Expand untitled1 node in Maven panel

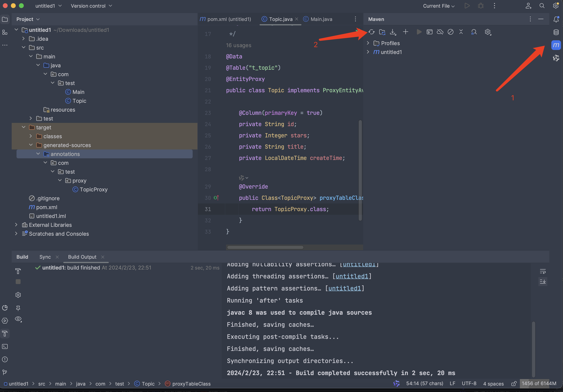368,52
